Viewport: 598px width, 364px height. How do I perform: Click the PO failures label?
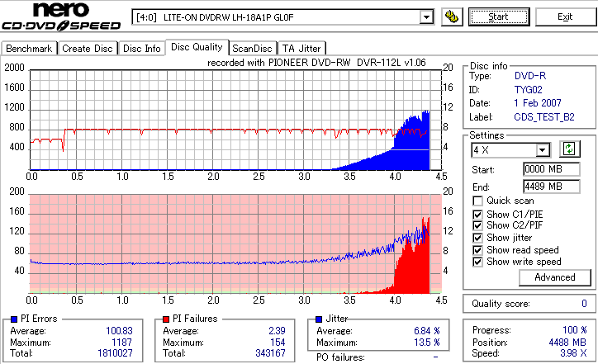click(x=340, y=357)
